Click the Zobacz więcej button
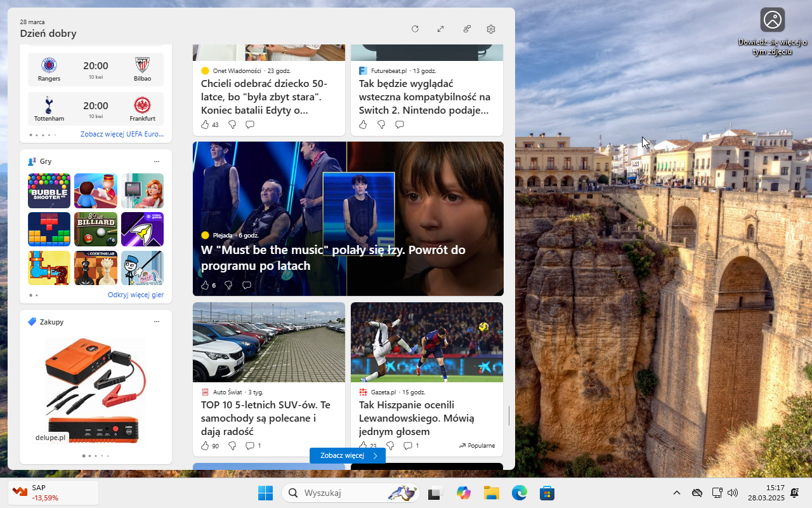This screenshot has width=812, height=508. (x=348, y=455)
